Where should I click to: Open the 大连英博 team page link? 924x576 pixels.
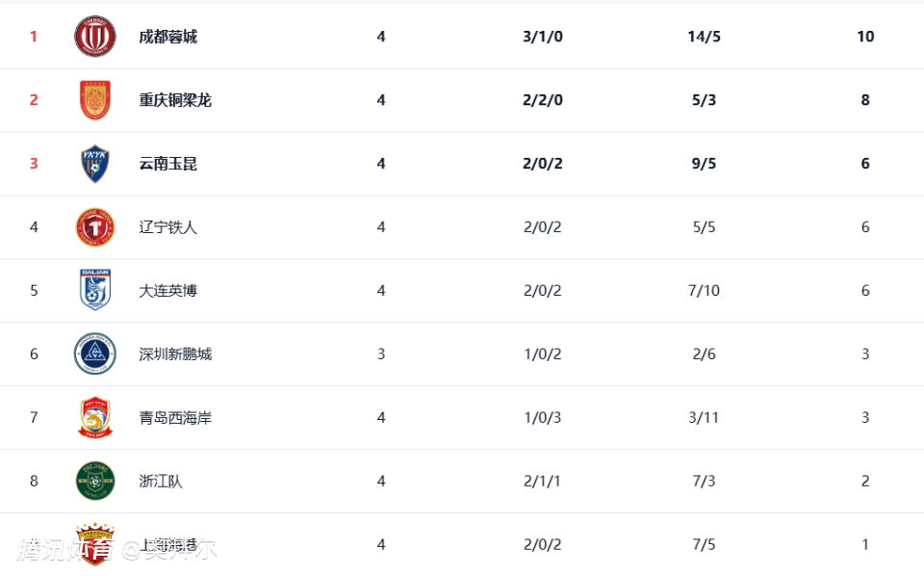[x=168, y=290]
